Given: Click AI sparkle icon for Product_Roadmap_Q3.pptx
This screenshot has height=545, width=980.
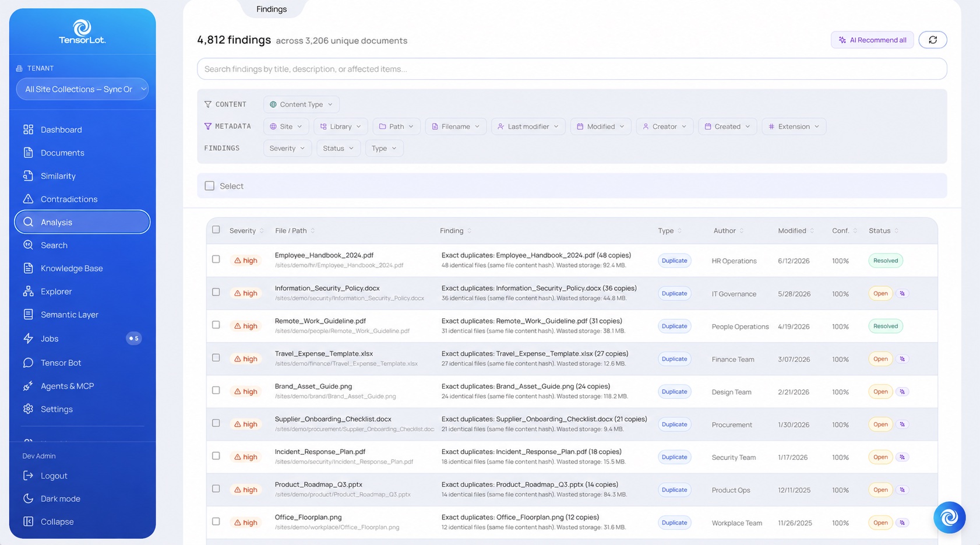Looking at the screenshot, I should pyautogui.click(x=902, y=490).
